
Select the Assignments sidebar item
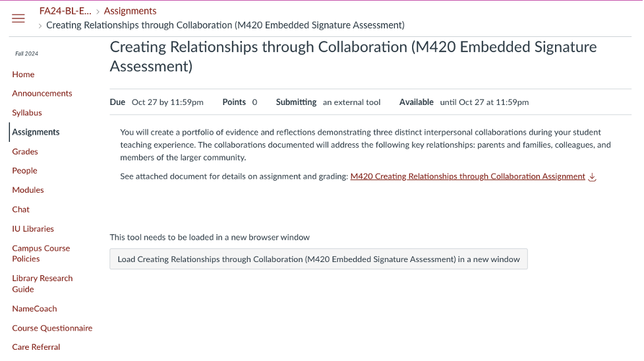pyautogui.click(x=36, y=132)
